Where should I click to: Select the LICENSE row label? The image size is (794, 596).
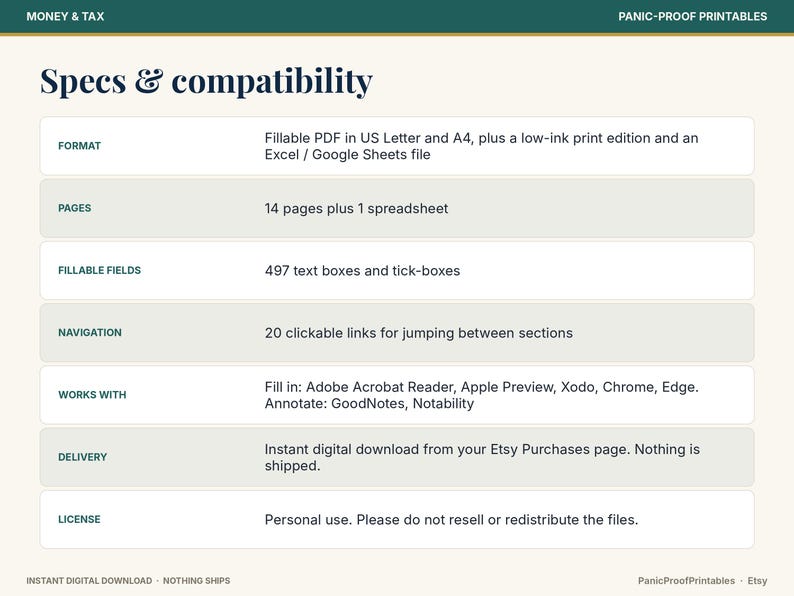[79, 520]
